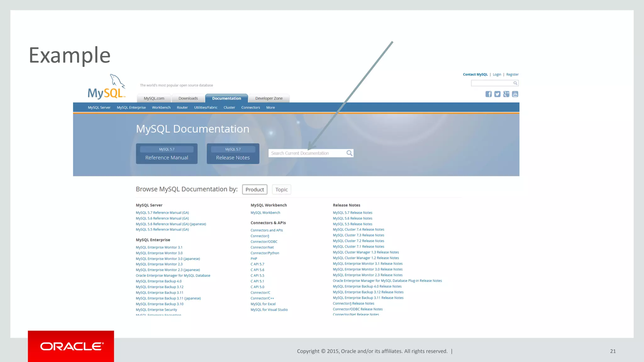Open Connectors in the navbar

(251, 107)
